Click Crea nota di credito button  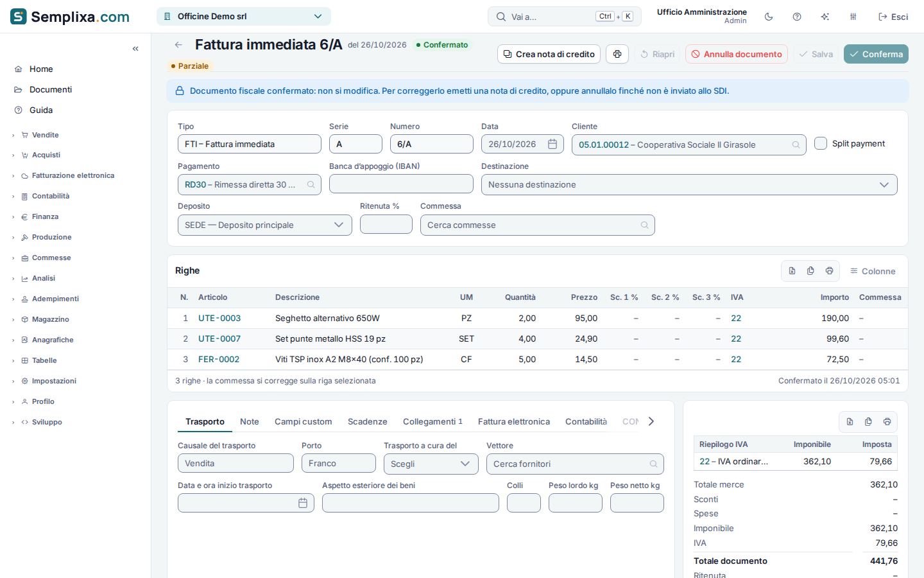(x=549, y=54)
